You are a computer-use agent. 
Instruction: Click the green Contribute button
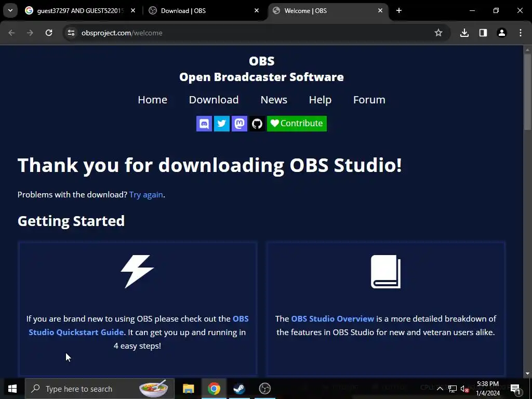point(297,124)
